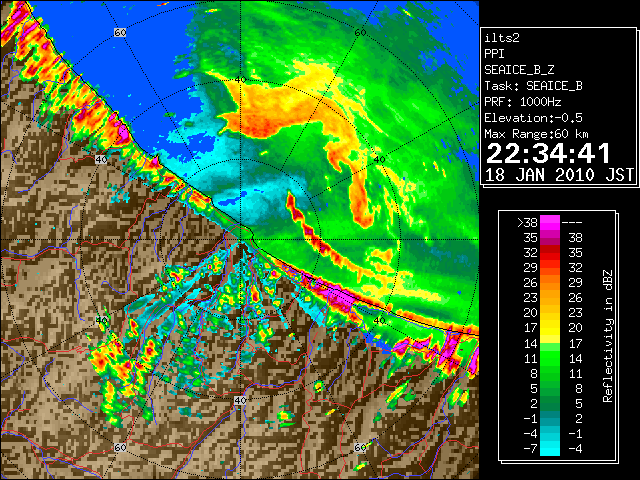Screen dimensions: 640x480
Task: Click the large 22:34:41 timestamp
Action: click(548, 153)
